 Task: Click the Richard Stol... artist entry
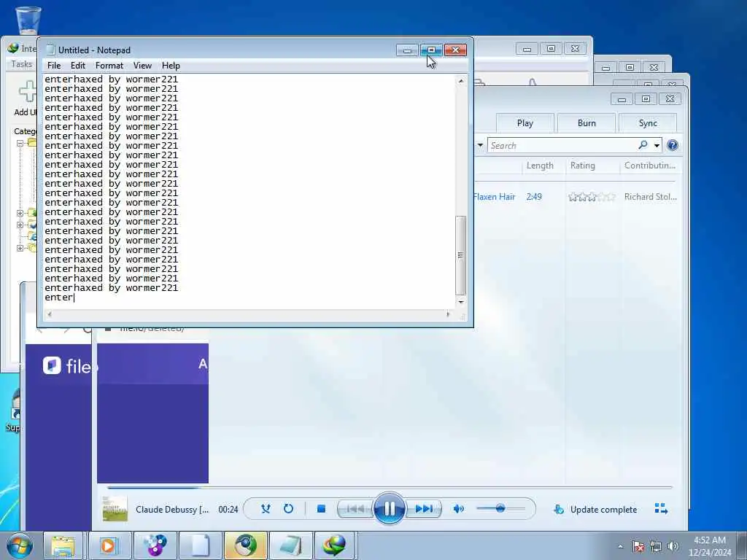click(x=650, y=197)
